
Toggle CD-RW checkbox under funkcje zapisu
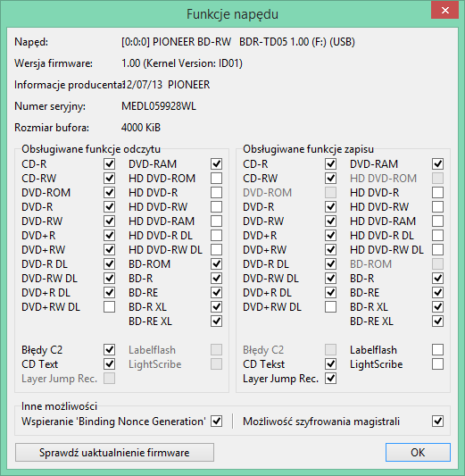click(x=330, y=179)
